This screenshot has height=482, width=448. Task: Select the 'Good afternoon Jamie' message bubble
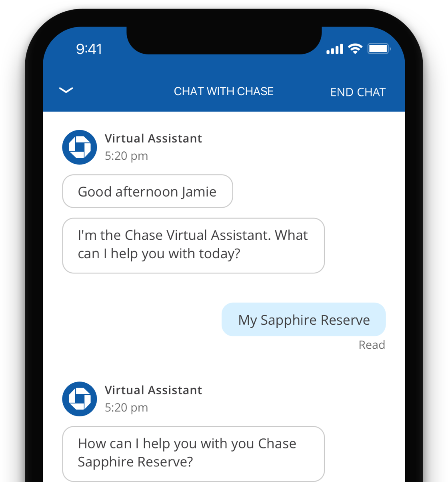(x=148, y=191)
